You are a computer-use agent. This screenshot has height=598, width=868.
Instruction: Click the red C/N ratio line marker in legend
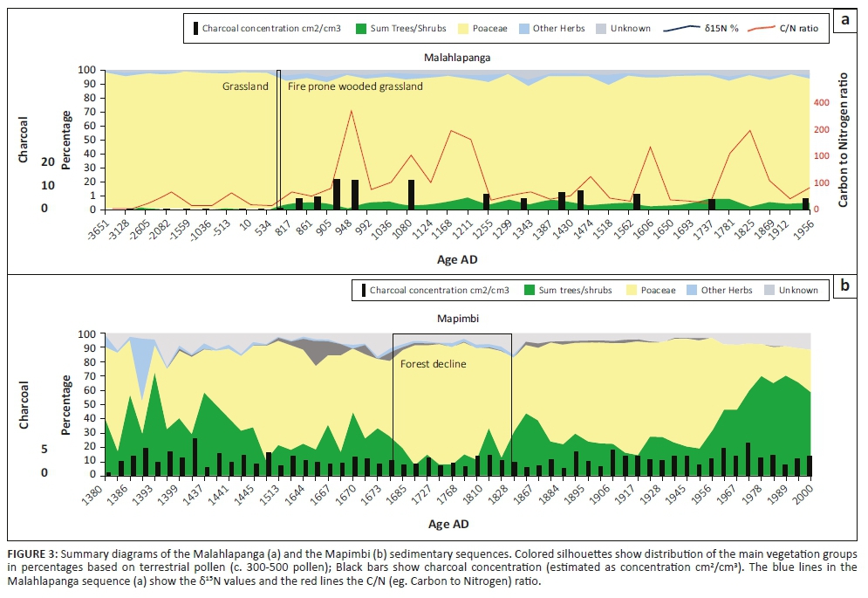pyautogui.click(x=757, y=28)
